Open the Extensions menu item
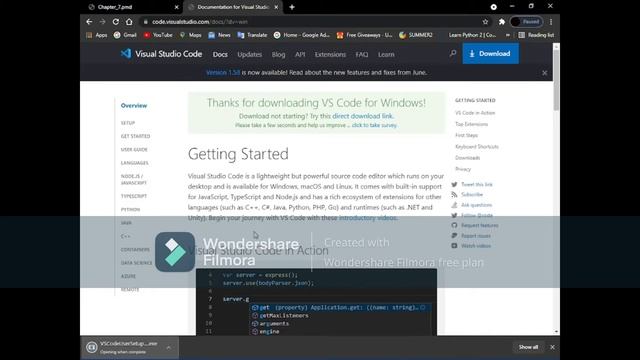This screenshot has height=360, width=640. tap(330, 54)
